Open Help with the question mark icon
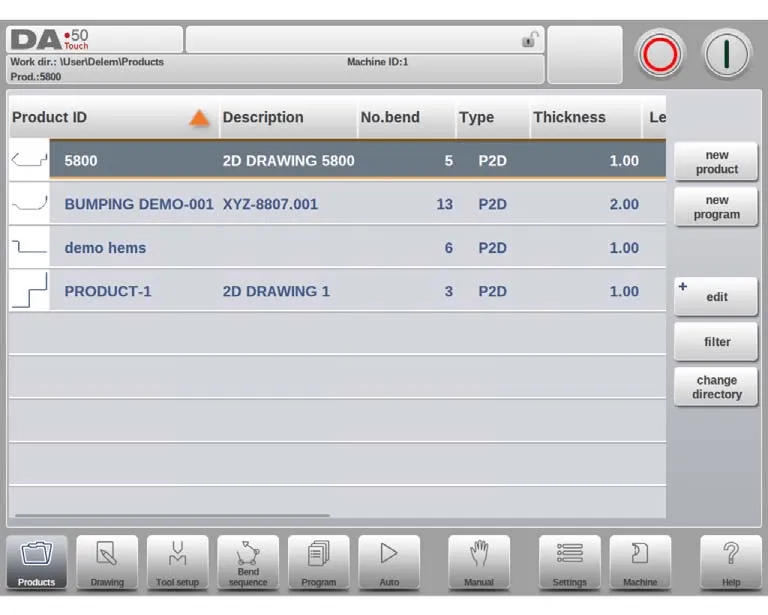The image size is (768, 615). [731, 562]
